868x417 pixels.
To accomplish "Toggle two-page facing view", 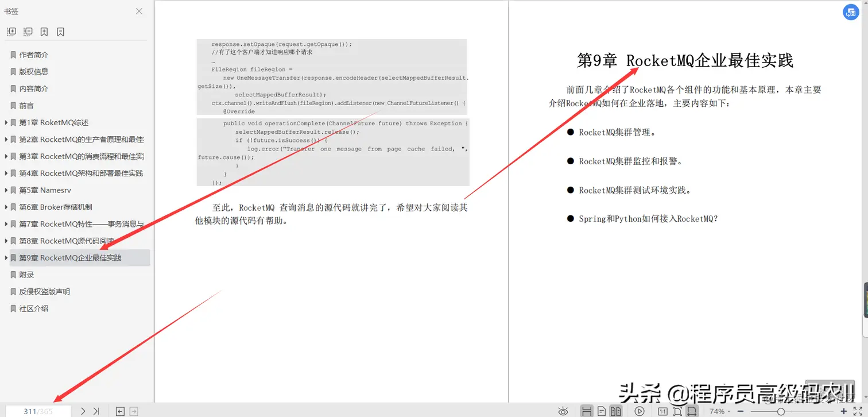I will [x=617, y=411].
